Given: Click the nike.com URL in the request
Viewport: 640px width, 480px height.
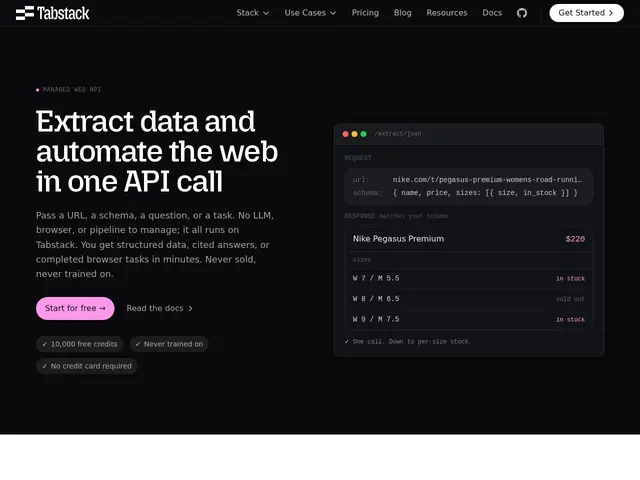Looking at the screenshot, I should click(x=487, y=180).
